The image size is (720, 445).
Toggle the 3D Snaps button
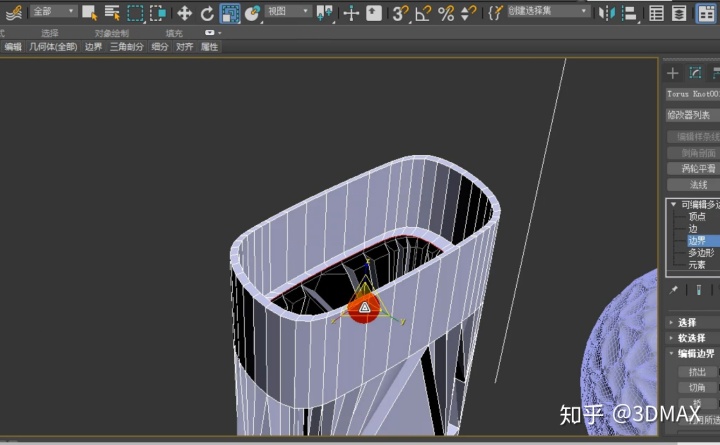pyautogui.click(x=400, y=13)
